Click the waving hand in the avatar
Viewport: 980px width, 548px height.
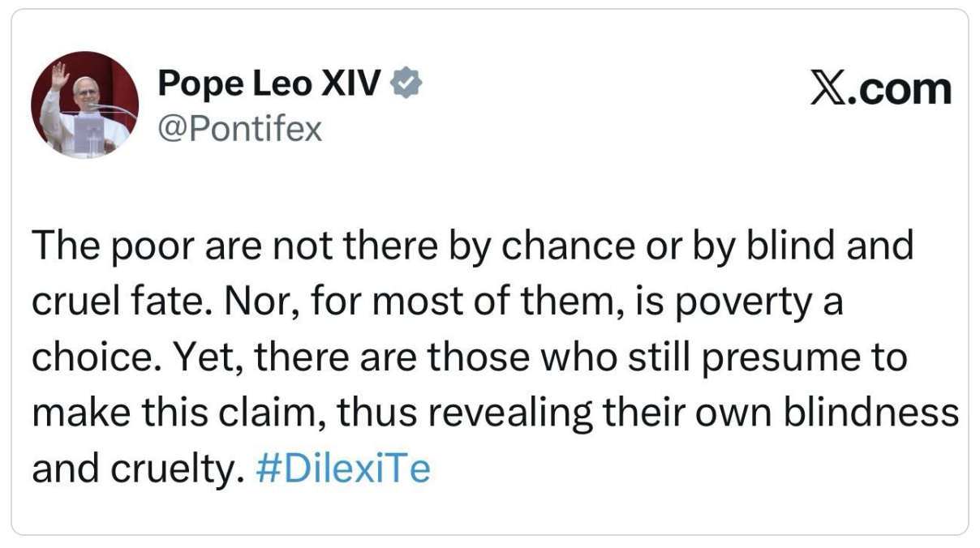pos(59,79)
